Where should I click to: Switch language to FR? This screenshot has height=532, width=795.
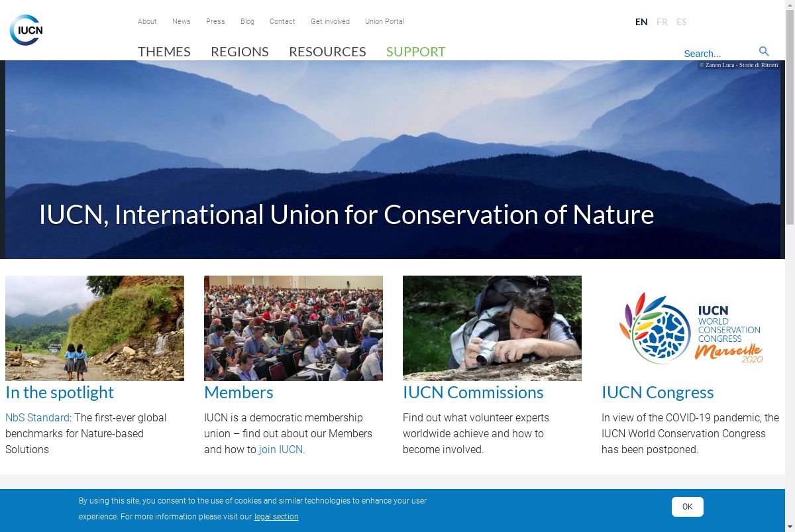click(x=662, y=22)
